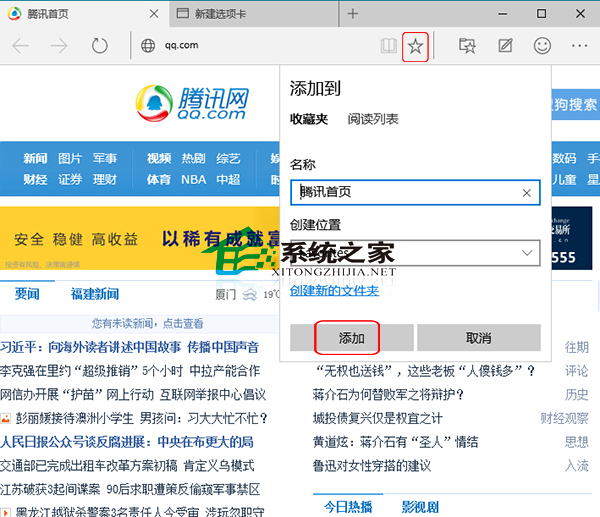Click the 历史 category label
The height and width of the screenshot is (517, 600).
[x=576, y=395]
